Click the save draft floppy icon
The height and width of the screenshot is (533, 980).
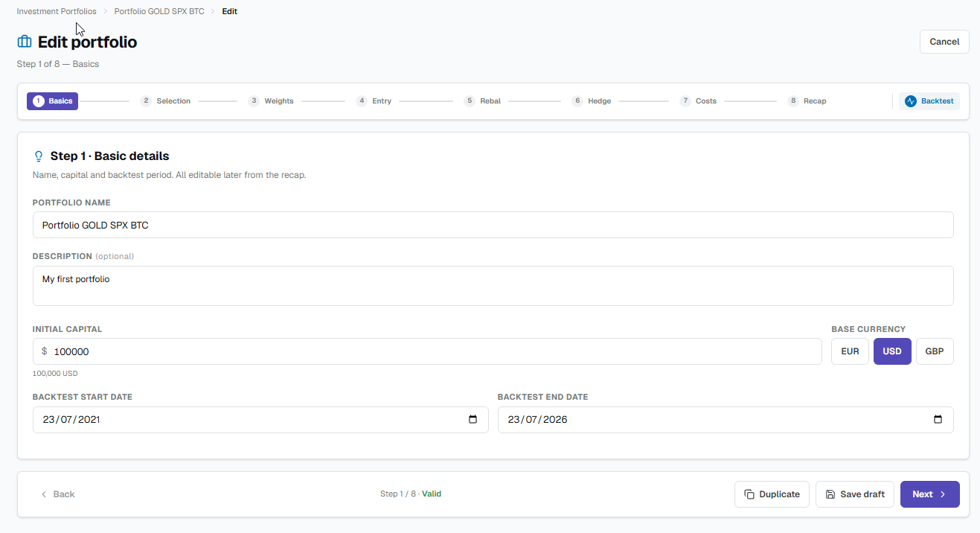pos(830,494)
